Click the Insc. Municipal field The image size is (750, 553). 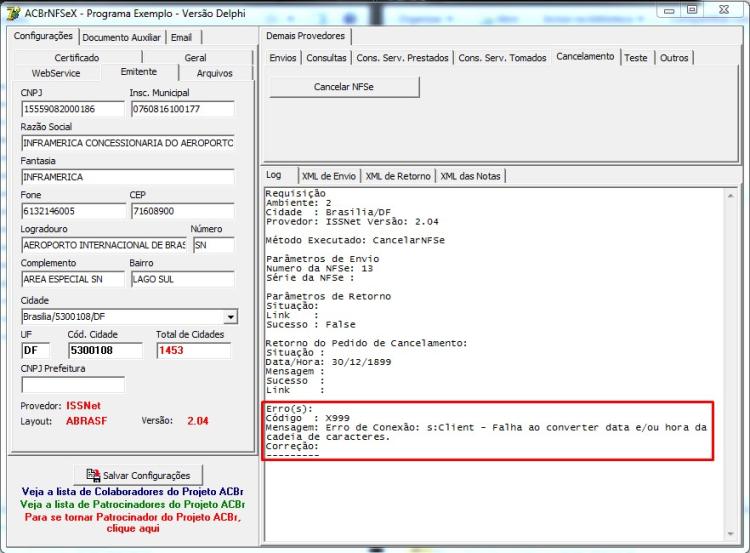(183, 109)
